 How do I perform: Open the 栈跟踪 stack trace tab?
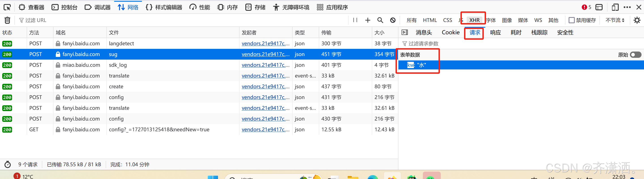point(539,32)
